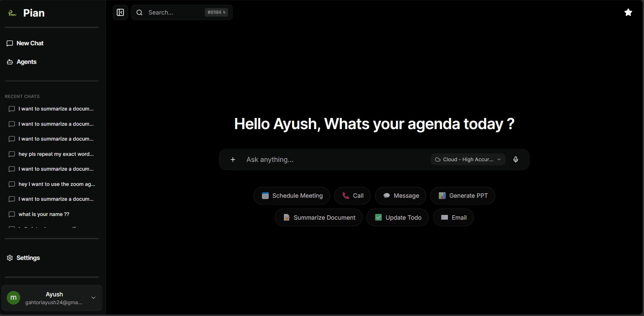Click the search magnifier icon
This screenshot has height=316, width=644.
coord(139,13)
